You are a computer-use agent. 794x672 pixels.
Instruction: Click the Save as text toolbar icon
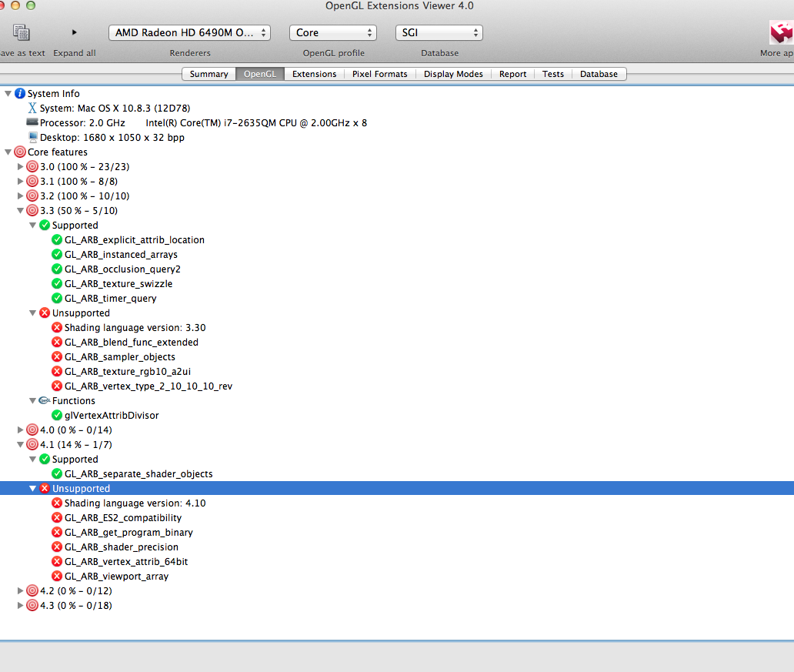pos(22,32)
